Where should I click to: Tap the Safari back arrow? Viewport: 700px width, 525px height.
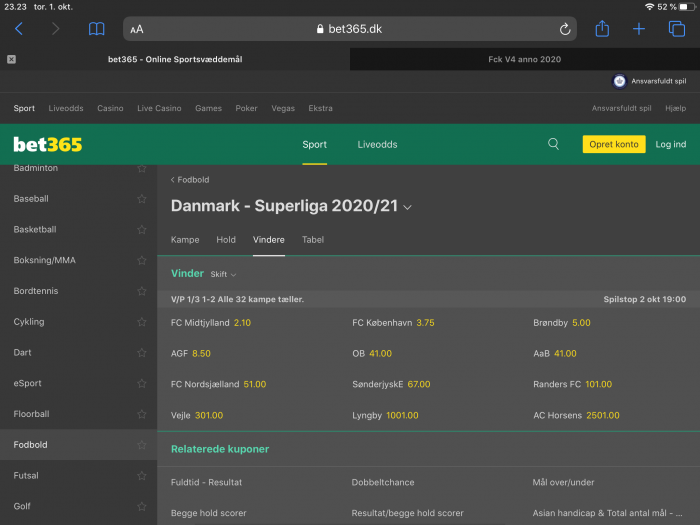click(19, 29)
